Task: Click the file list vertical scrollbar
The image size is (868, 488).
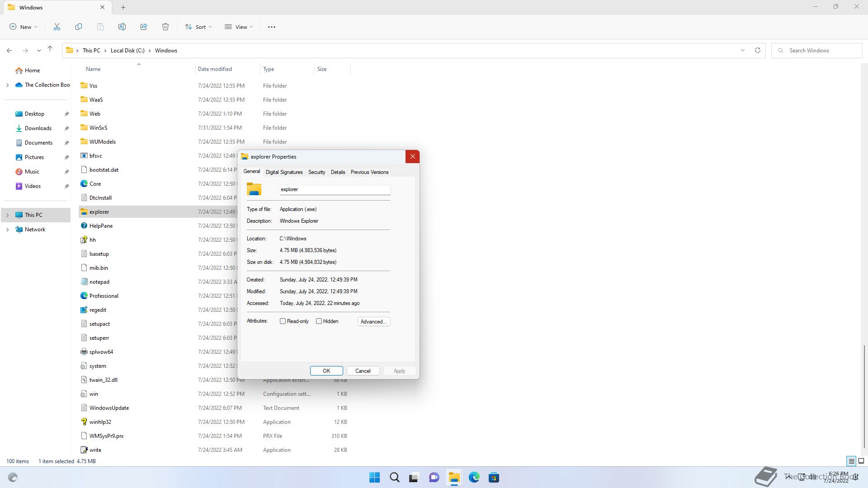Action: (x=864, y=397)
